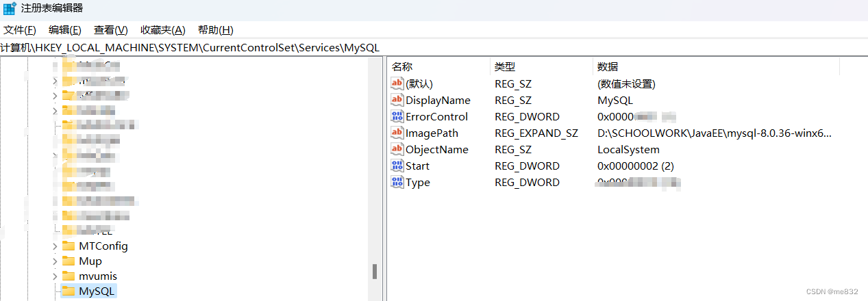Screen dimensions: 868x301
Task: Select the Start DWORD icon
Action: point(397,166)
